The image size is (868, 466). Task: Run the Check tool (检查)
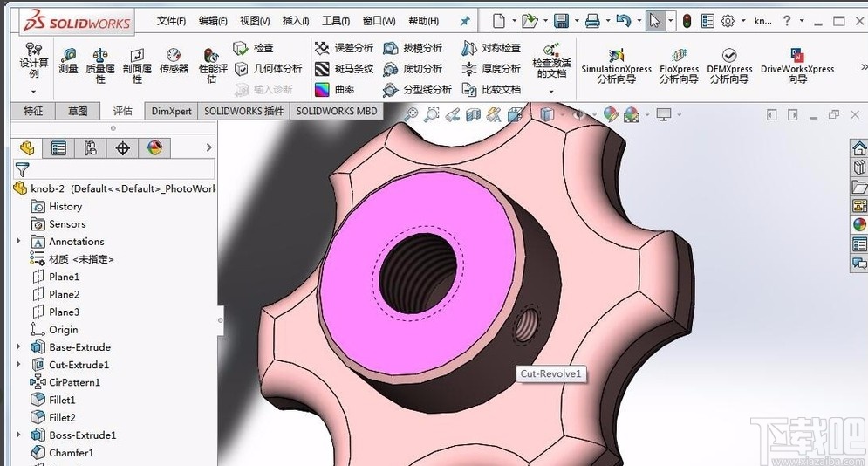click(x=254, y=48)
